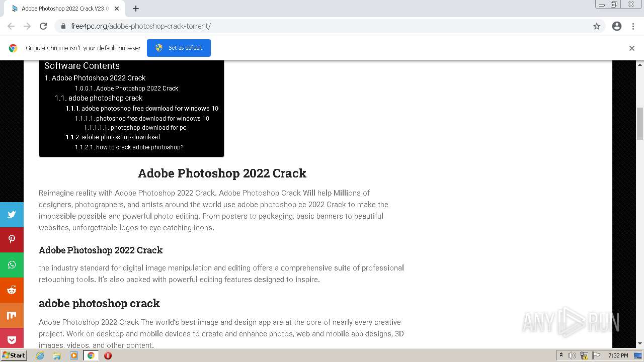
Task: Click the padlock site info icon
Action: (63, 26)
